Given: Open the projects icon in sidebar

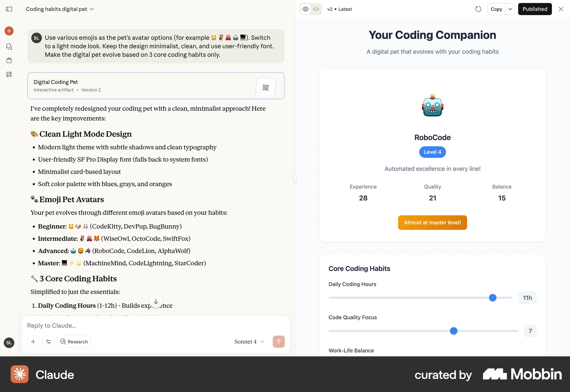Looking at the screenshot, I should point(9,60).
